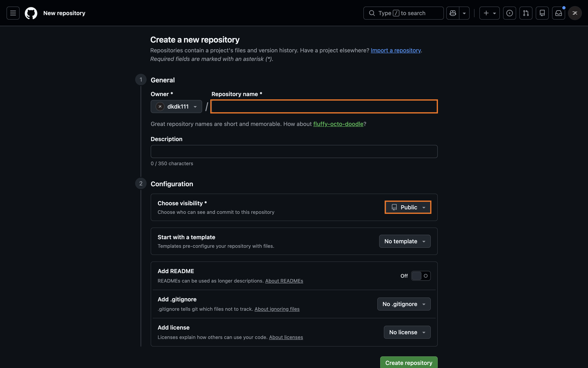This screenshot has width=588, height=368.
Task: Open the No template dropdown
Action: click(405, 241)
